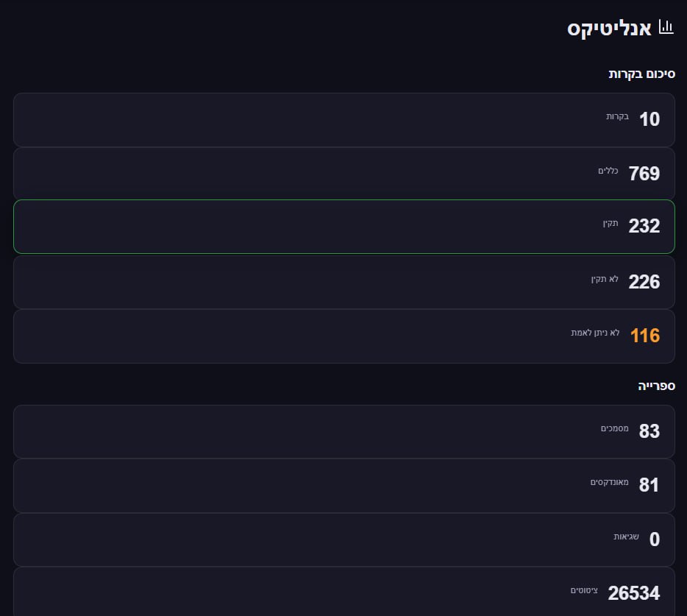The width and height of the screenshot is (687, 616).
Task: Click the bar chart icon beside אנליטיקס
Action: [666, 27]
